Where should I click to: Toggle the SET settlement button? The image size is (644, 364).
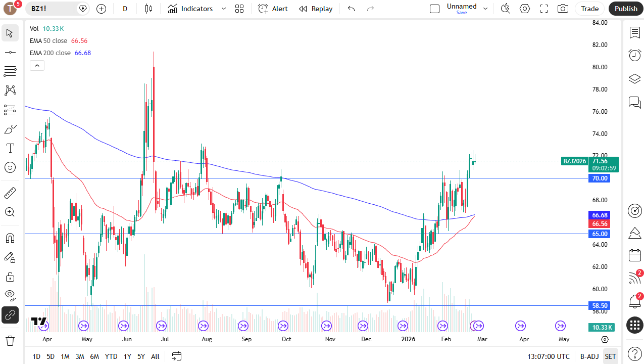(610, 356)
